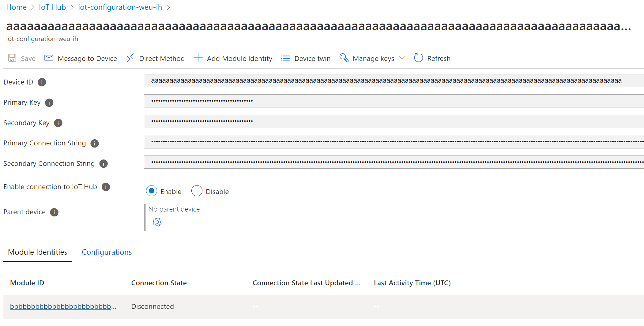644x326 pixels.
Task: Click the Disconnected status cell
Action: [153, 306]
